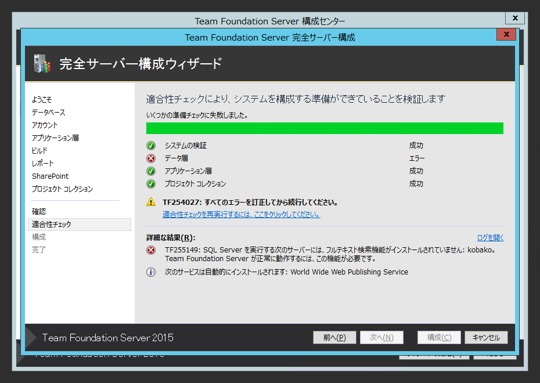Open プロジェクト コレクション step in sidebar
Viewport: 540px width, 383px height.
click(x=62, y=189)
